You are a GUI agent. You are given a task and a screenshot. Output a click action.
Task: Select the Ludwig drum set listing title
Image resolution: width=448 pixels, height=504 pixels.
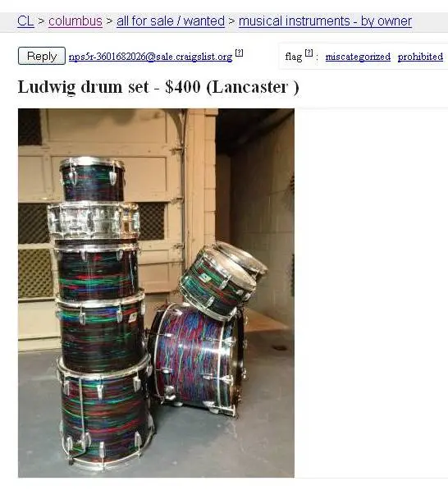(83, 87)
